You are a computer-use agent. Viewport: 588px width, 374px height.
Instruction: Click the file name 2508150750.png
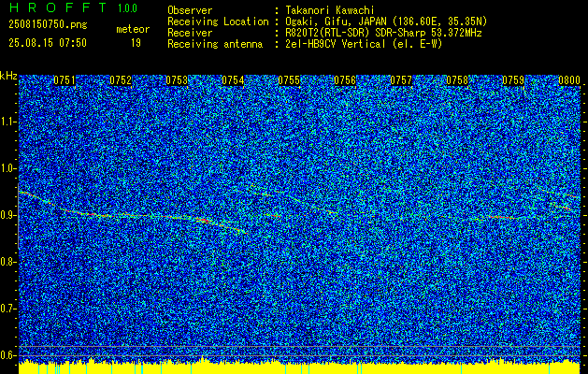[x=48, y=25]
